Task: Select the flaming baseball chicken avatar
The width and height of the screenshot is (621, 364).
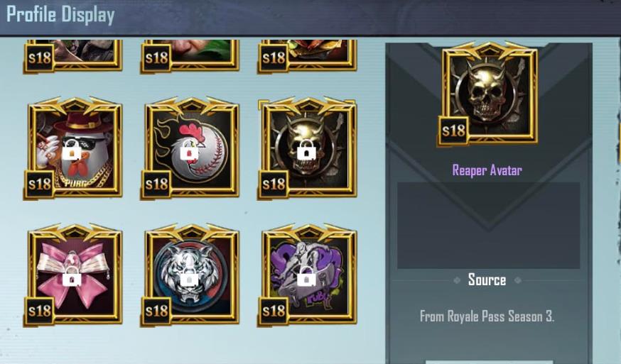Action: point(190,149)
